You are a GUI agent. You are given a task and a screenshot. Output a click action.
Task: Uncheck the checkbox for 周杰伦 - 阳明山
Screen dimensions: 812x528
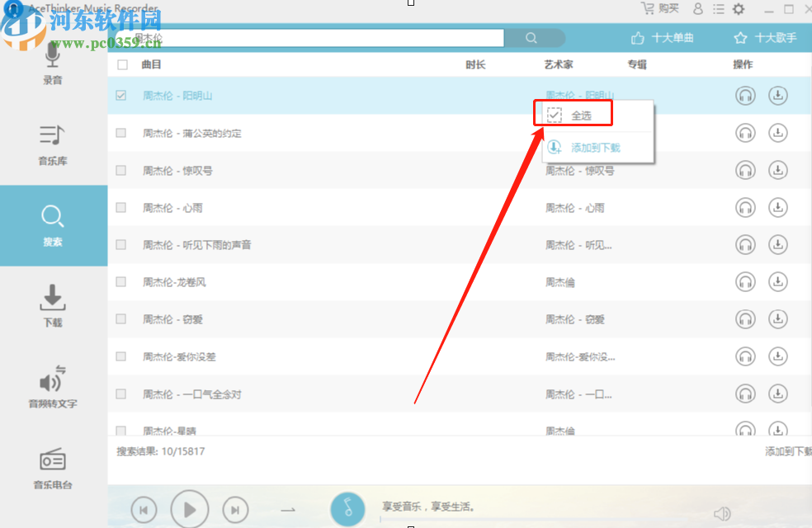[121, 95]
